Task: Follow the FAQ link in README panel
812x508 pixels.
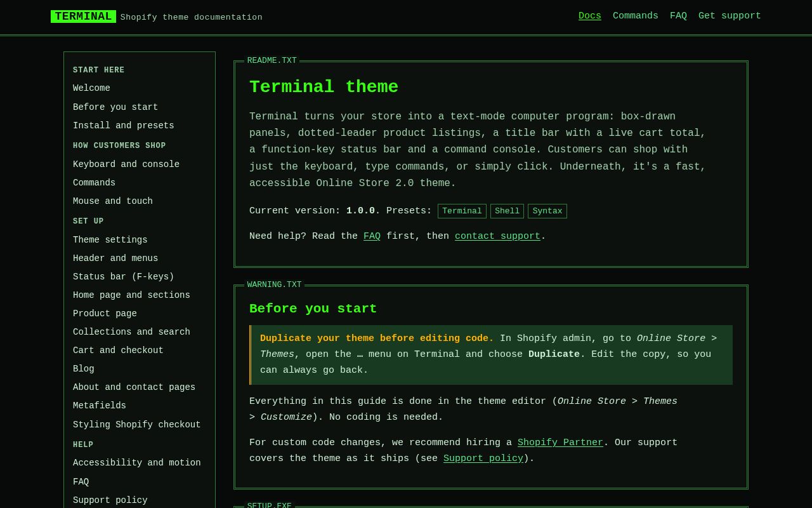Action: pos(372,236)
